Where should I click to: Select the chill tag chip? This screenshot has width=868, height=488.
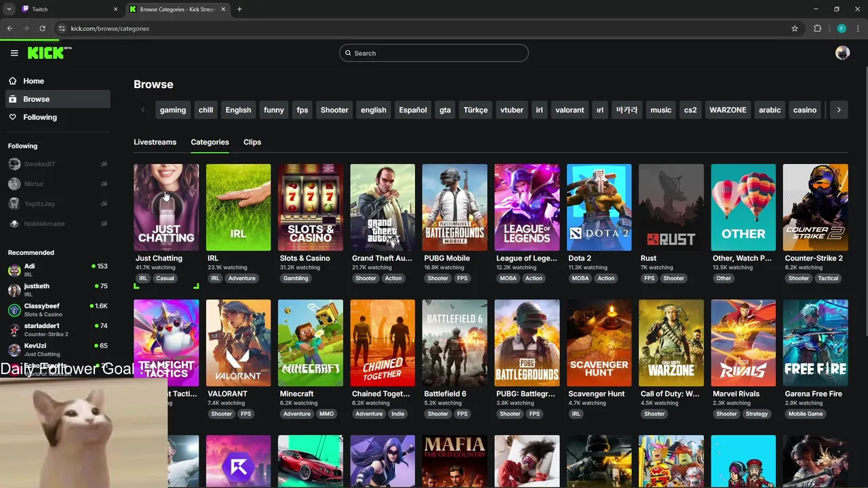click(205, 110)
